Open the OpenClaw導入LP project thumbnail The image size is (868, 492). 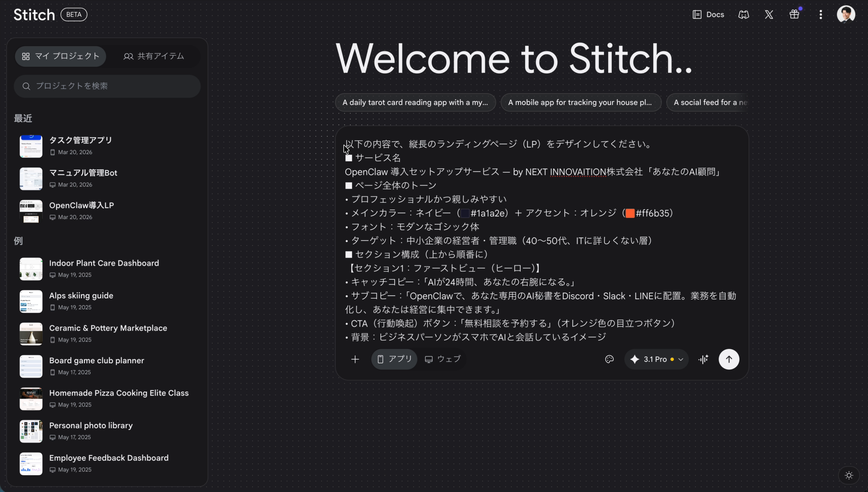tap(30, 211)
